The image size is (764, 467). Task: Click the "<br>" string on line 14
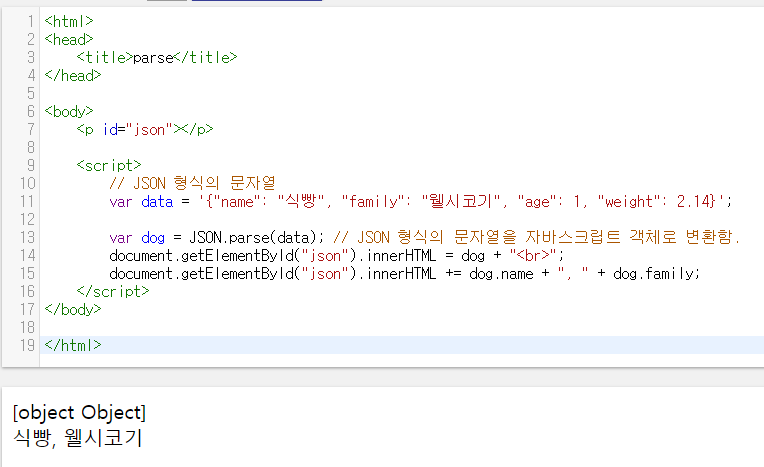coord(533,256)
